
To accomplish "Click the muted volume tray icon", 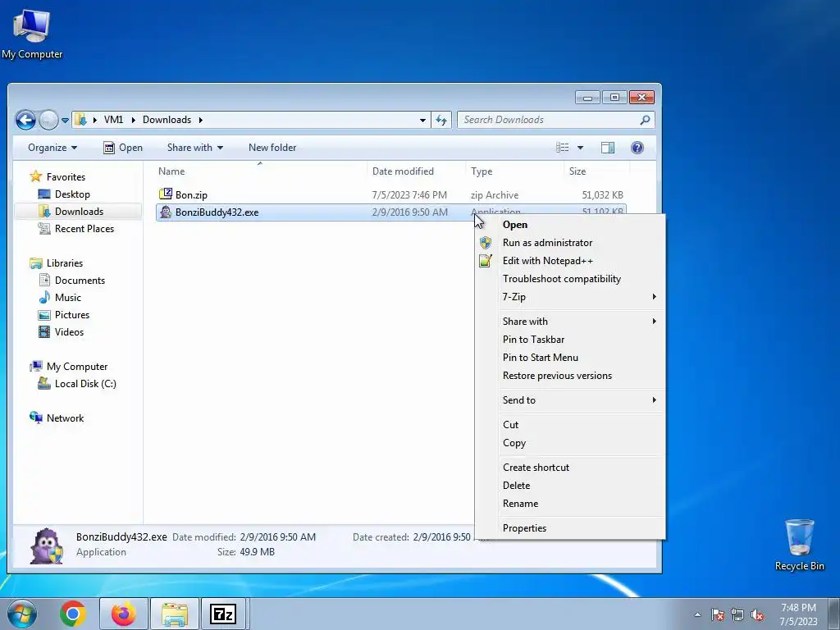I will [x=757, y=615].
